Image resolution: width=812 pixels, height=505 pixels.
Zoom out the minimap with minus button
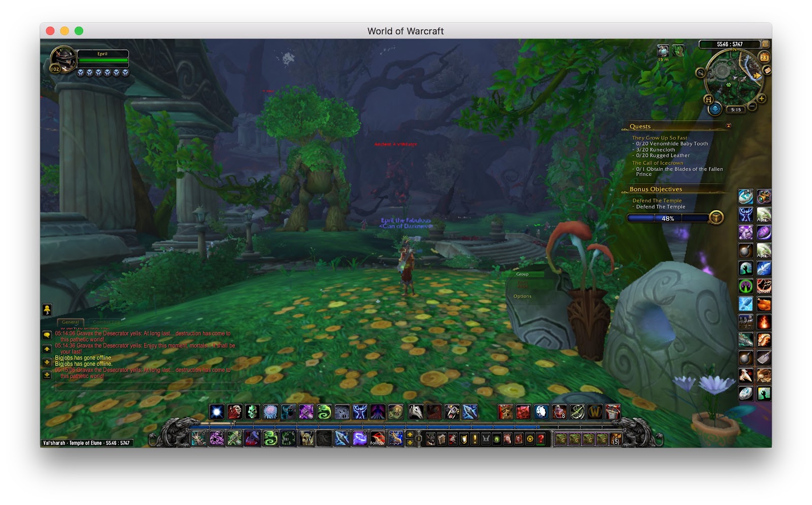coord(753,107)
